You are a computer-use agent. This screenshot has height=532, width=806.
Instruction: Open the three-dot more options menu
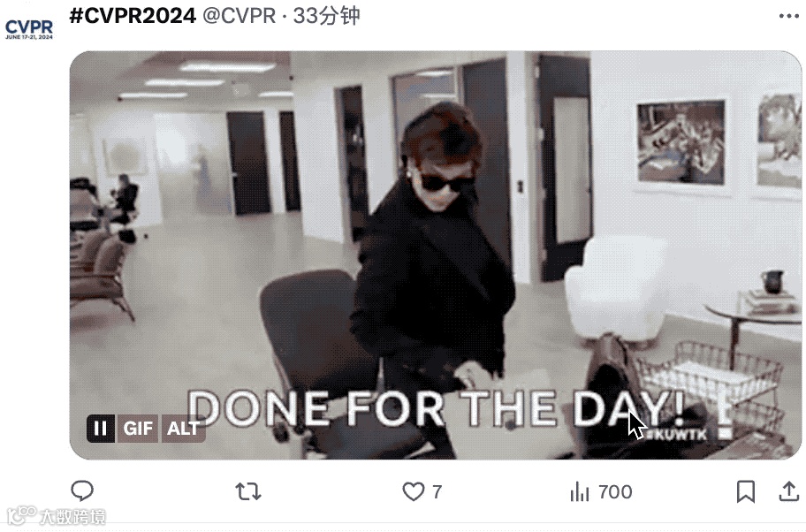click(788, 16)
